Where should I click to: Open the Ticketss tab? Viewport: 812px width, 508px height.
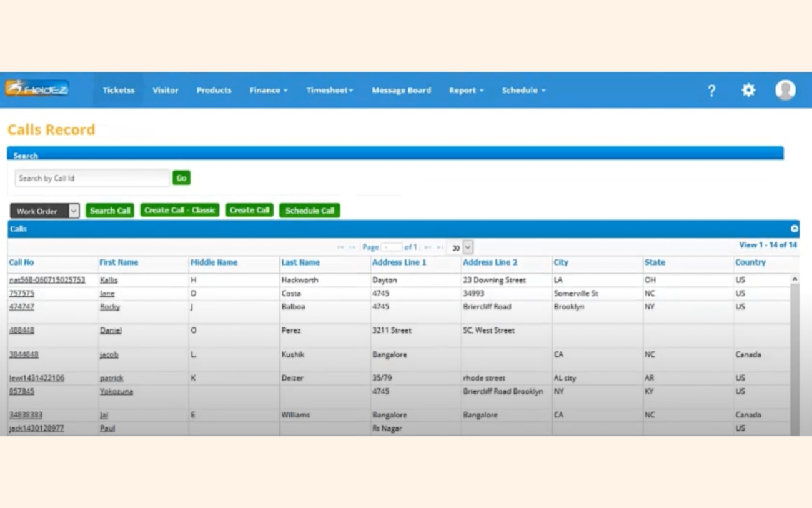point(119,91)
